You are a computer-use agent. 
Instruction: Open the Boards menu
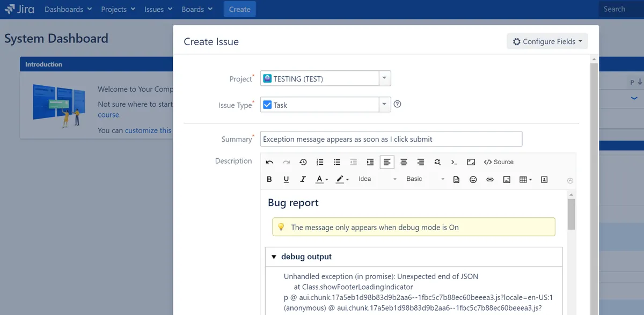197,9
